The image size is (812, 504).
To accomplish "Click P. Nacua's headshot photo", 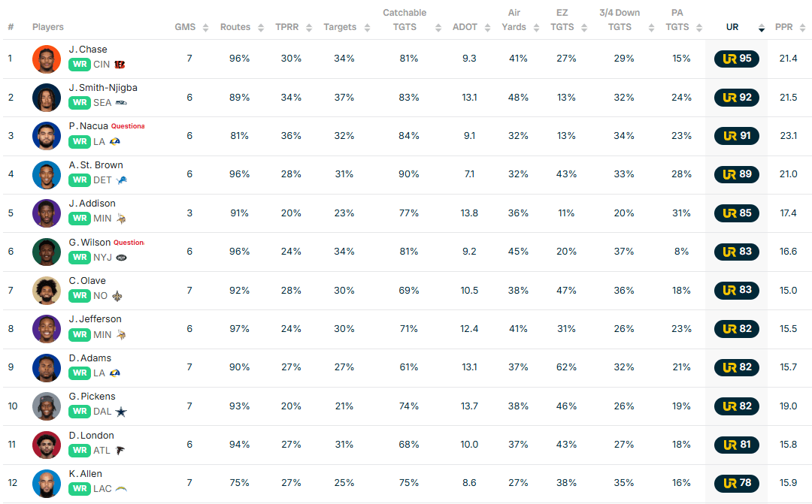I will point(47,136).
